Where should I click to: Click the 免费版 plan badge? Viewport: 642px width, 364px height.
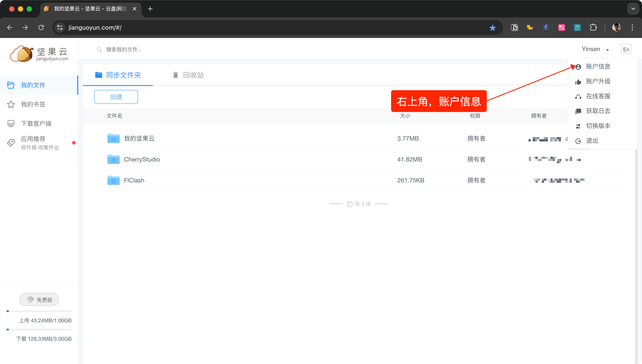point(39,299)
